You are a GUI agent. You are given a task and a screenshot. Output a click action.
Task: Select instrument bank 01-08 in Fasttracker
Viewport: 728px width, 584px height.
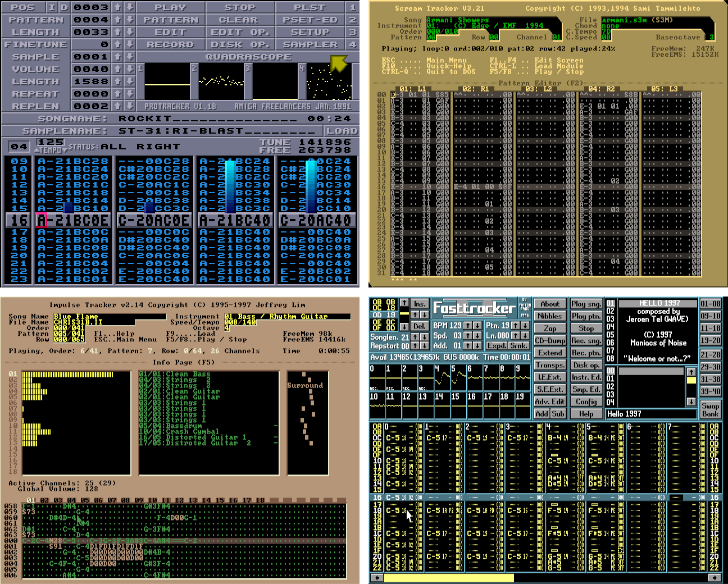(711, 304)
